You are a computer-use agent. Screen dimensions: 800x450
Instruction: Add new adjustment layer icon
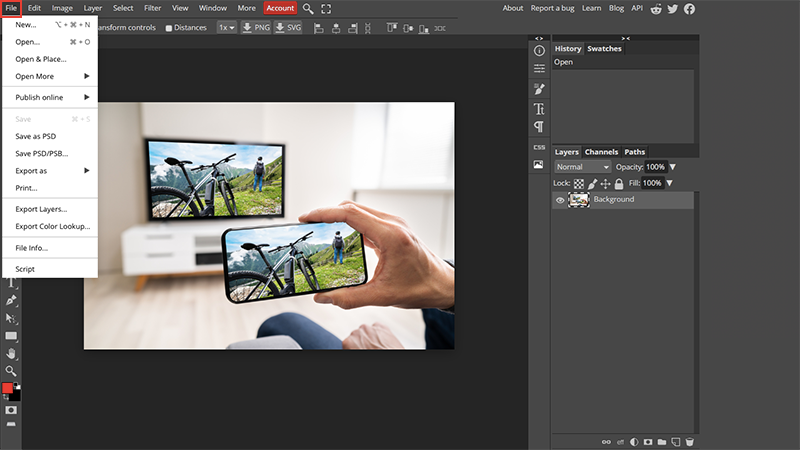tap(634, 442)
